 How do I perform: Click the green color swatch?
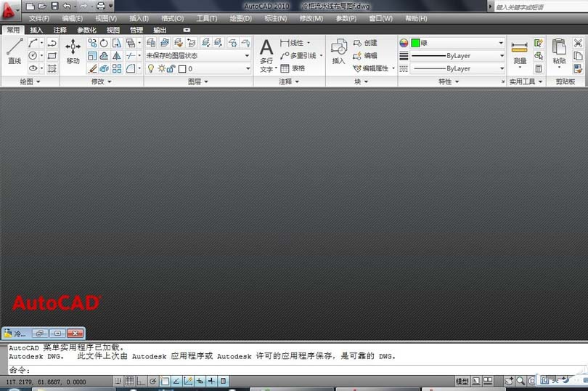pyautogui.click(x=415, y=43)
